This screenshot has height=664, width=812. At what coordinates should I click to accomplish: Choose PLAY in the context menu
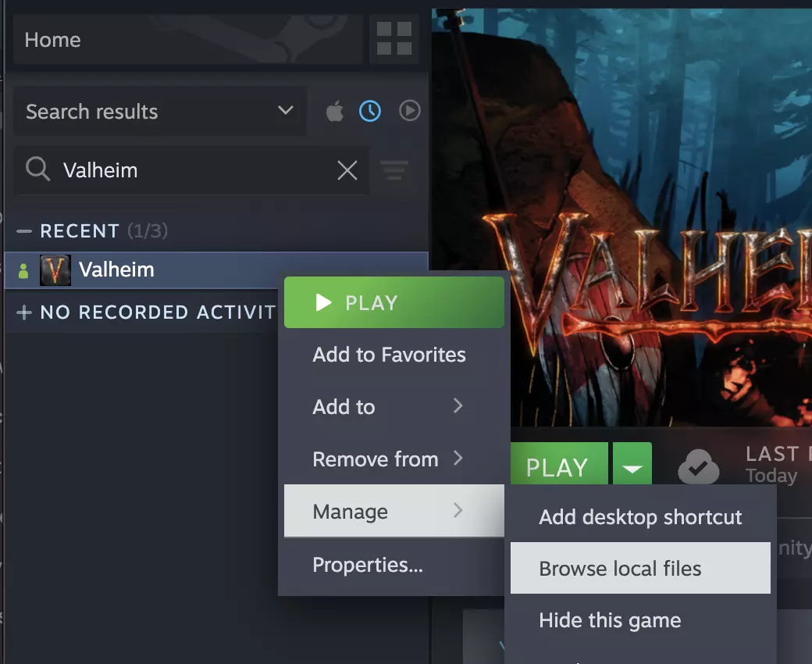click(x=394, y=302)
